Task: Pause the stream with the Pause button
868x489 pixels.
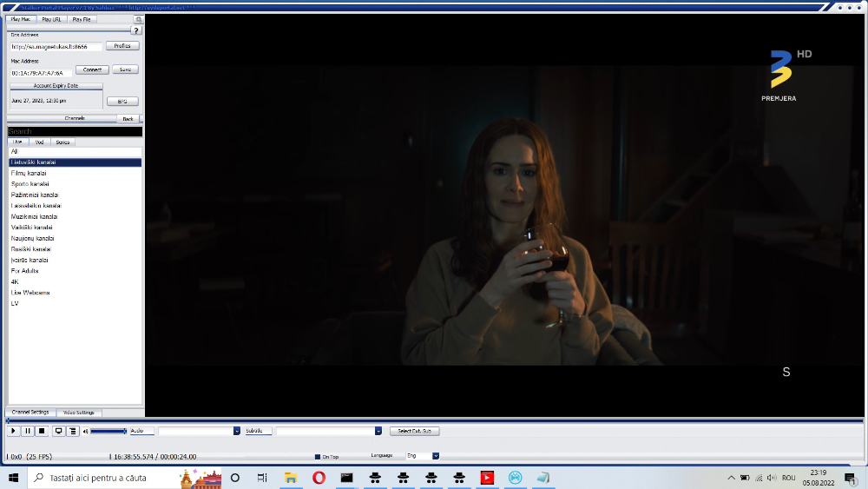Action: point(28,431)
